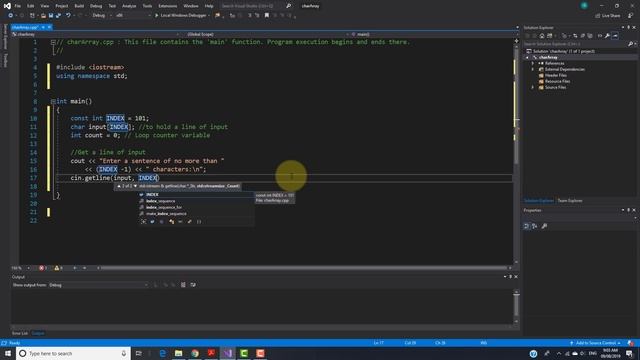Click the Save All icon
The image size is (640, 360).
click(x=58, y=16)
